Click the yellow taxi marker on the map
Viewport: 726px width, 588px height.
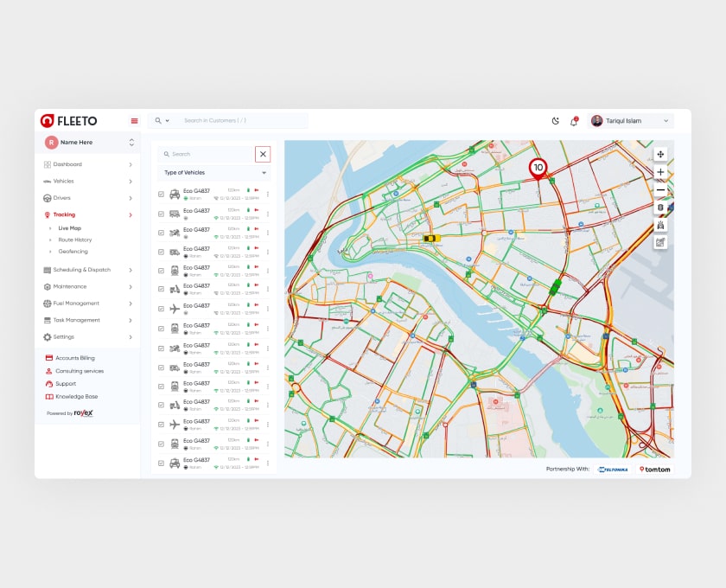(x=431, y=238)
